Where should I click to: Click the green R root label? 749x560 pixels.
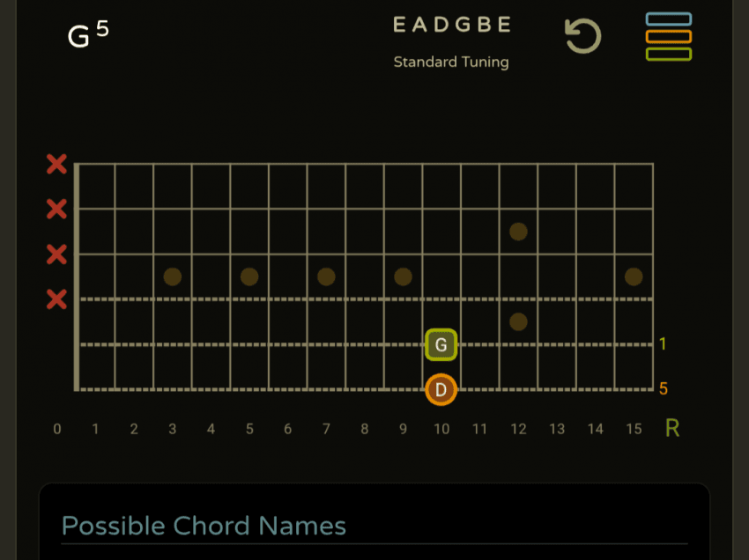tap(672, 429)
